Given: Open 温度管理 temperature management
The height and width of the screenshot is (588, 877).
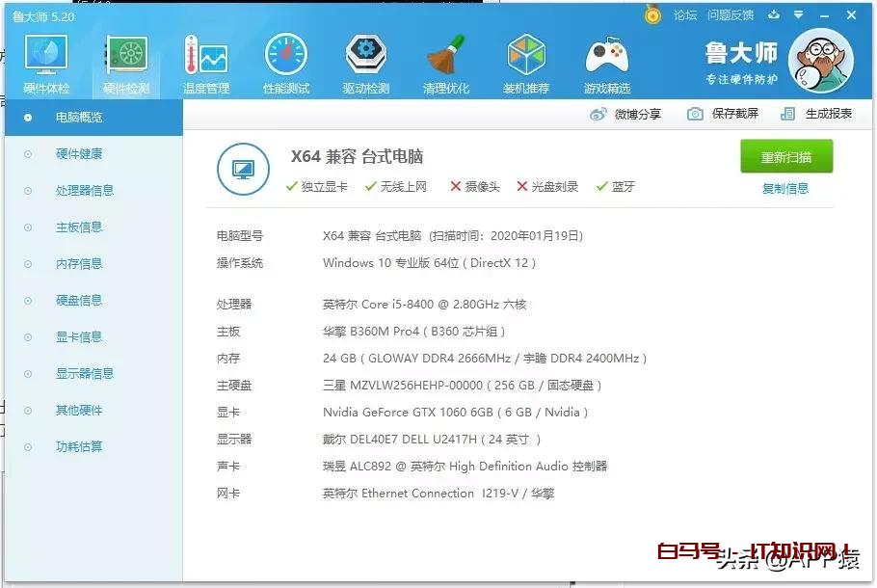Looking at the screenshot, I should [x=205, y=60].
